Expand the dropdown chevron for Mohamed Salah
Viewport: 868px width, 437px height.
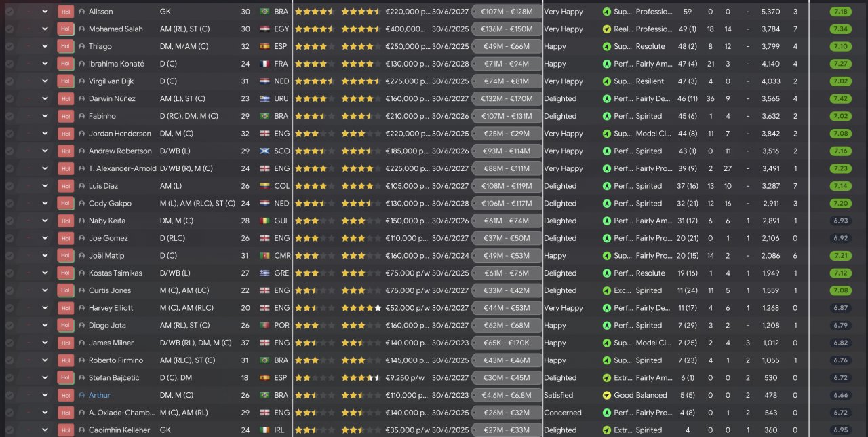45,29
